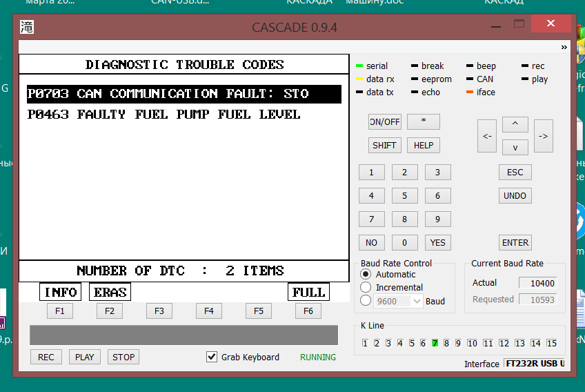Toggle K Line number 1
This screenshot has width=585, height=392.
pyautogui.click(x=365, y=343)
